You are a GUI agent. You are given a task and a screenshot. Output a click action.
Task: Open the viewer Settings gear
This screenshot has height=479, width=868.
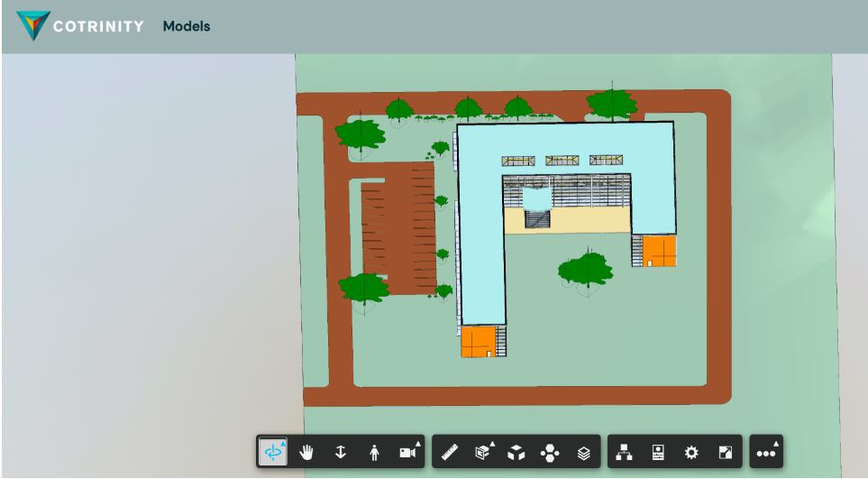point(691,452)
